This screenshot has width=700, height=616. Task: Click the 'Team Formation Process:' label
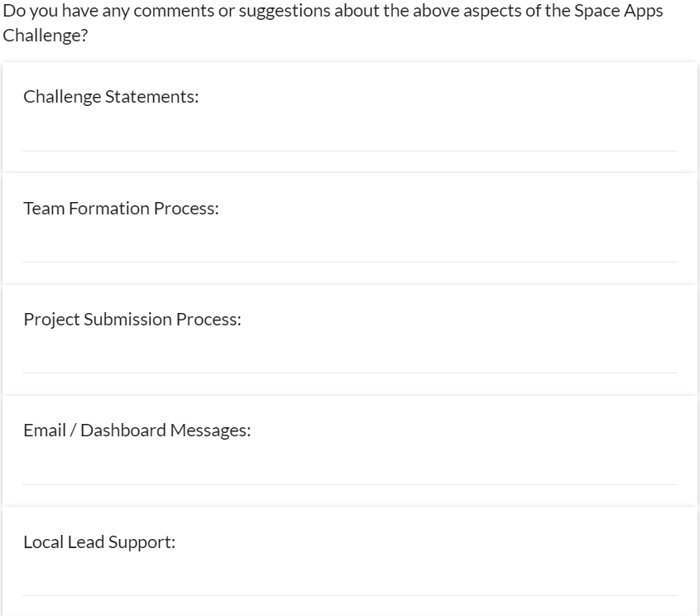(121, 209)
